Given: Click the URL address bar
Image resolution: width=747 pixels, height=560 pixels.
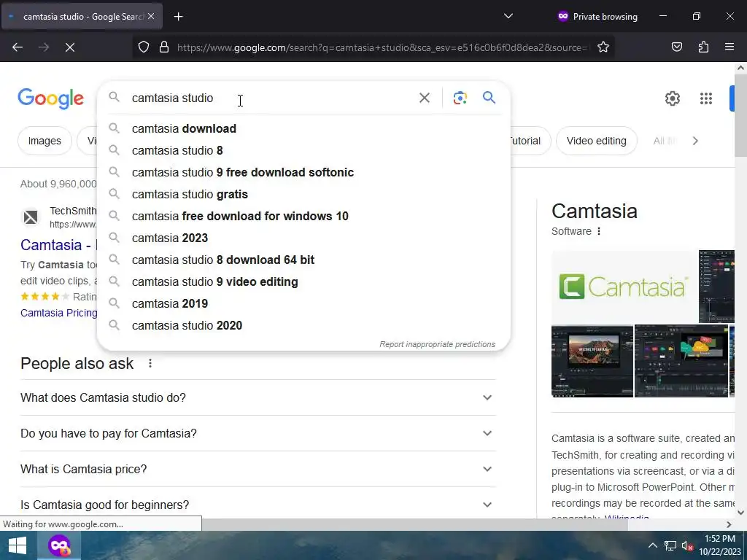Looking at the screenshot, I should [x=381, y=47].
